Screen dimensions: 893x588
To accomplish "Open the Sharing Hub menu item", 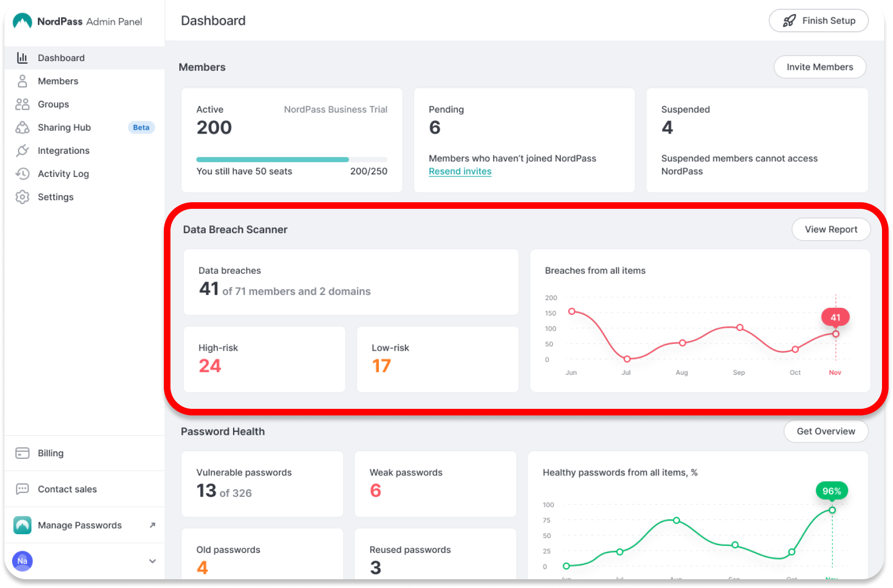I will point(85,127).
